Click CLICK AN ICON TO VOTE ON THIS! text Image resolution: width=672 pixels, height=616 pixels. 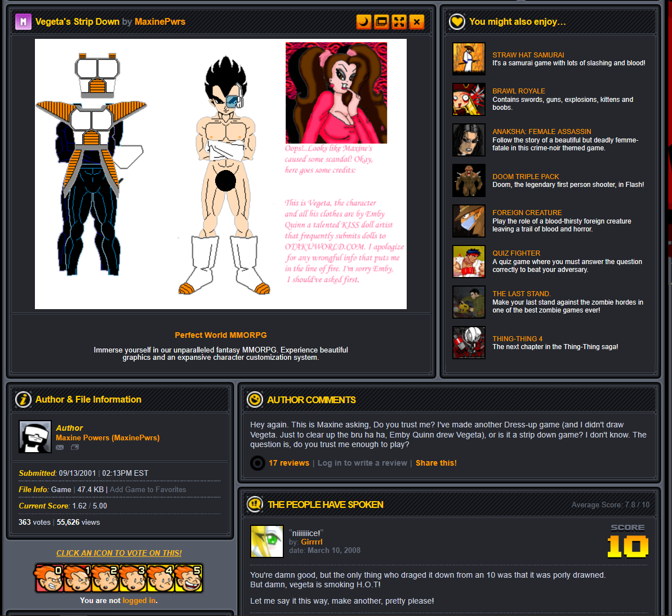[119, 553]
